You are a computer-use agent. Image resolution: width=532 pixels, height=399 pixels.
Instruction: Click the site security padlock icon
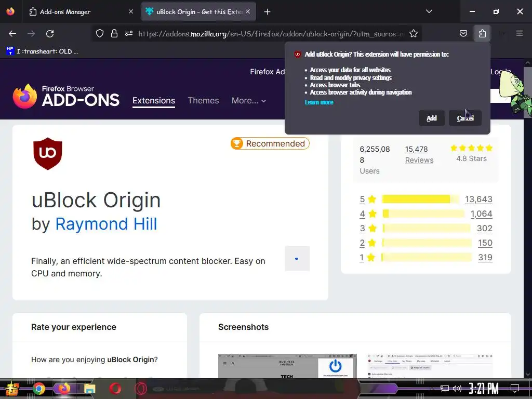coord(114,33)
